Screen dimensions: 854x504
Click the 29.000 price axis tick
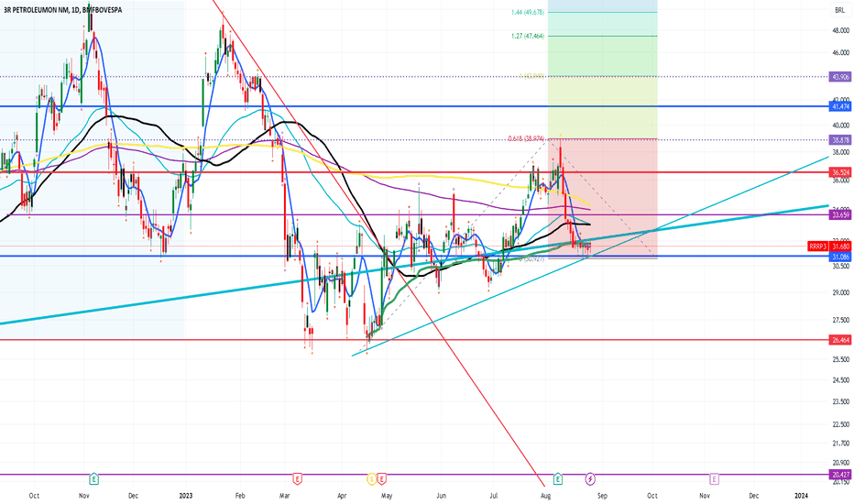click(x=840, y=293)
